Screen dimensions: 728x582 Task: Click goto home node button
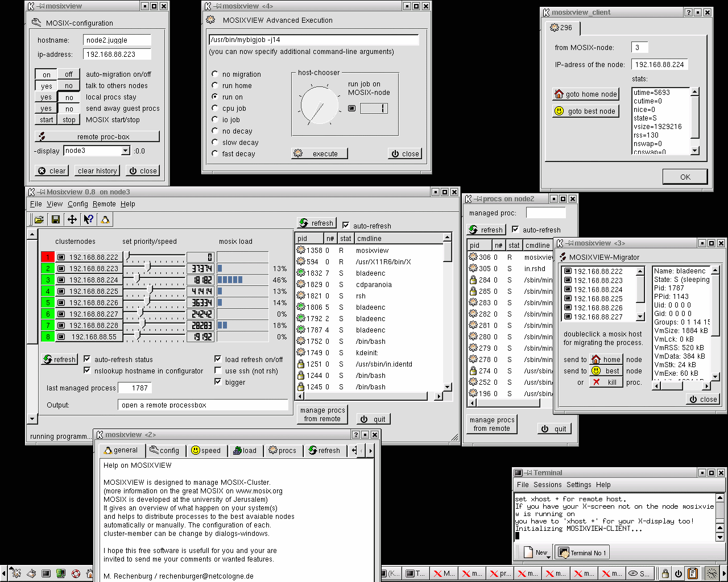[585, 94]
